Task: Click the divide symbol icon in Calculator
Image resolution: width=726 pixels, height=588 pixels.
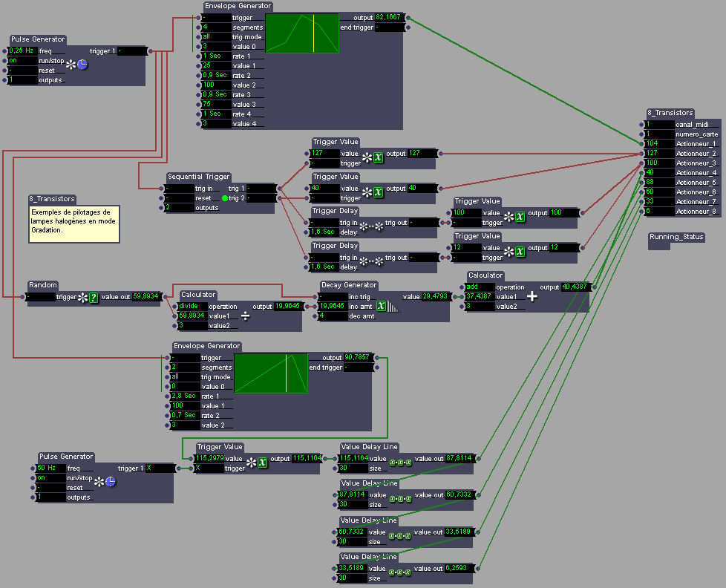Action: 245,316
